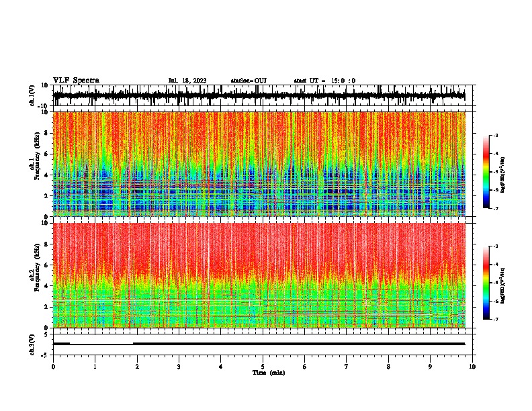Click the "Time (min)" x-axis label

coord(269,373)
